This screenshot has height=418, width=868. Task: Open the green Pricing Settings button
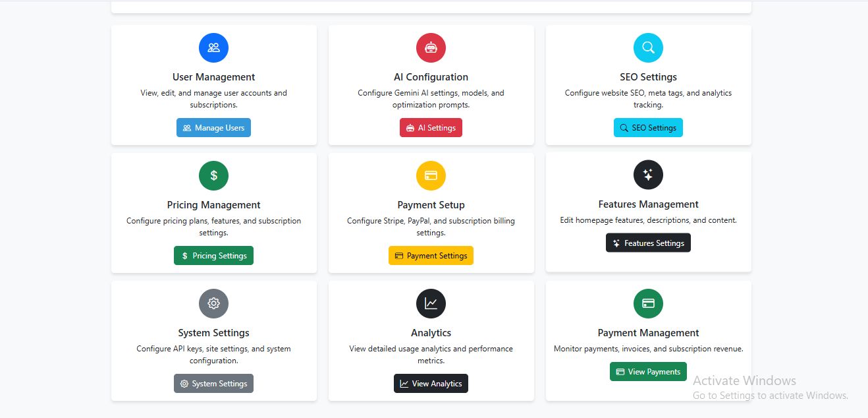point(213,256)
